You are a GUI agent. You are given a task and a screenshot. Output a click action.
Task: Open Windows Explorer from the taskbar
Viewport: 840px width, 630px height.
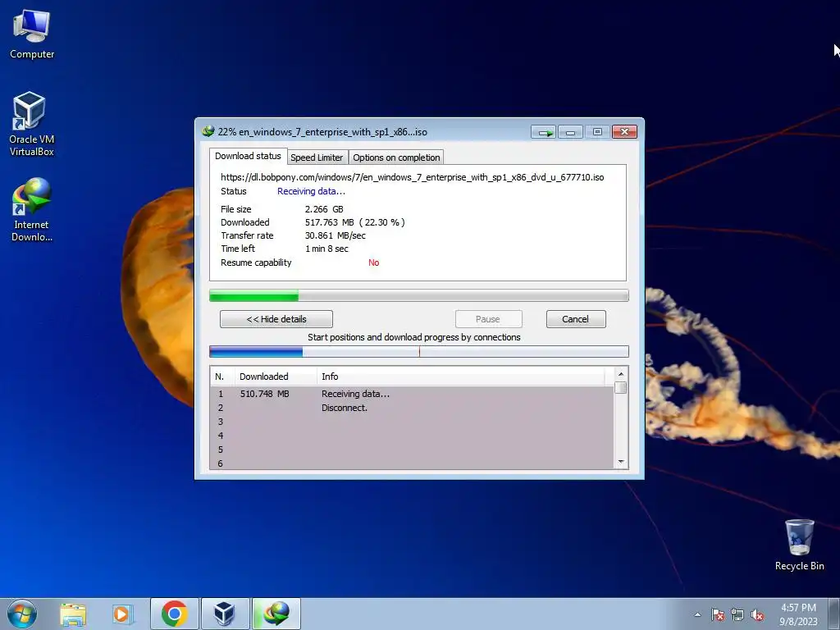coord(73,614)
